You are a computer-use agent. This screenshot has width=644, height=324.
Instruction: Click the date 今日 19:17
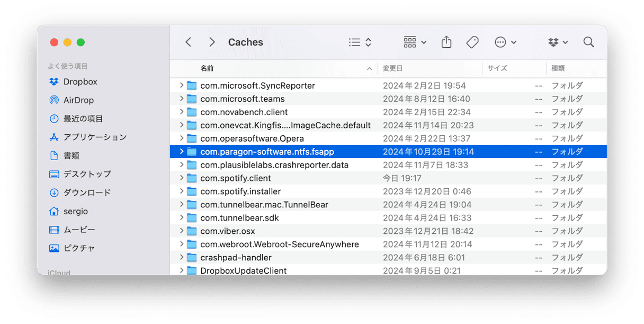tap(402, 178)
